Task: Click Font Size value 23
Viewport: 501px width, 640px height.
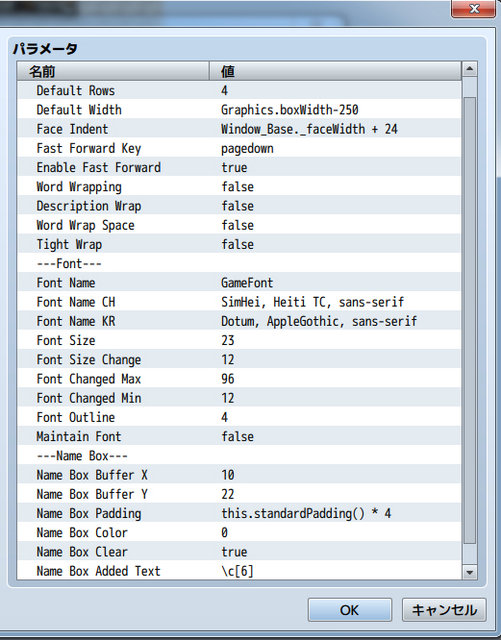Action: [x=335, y=340]
